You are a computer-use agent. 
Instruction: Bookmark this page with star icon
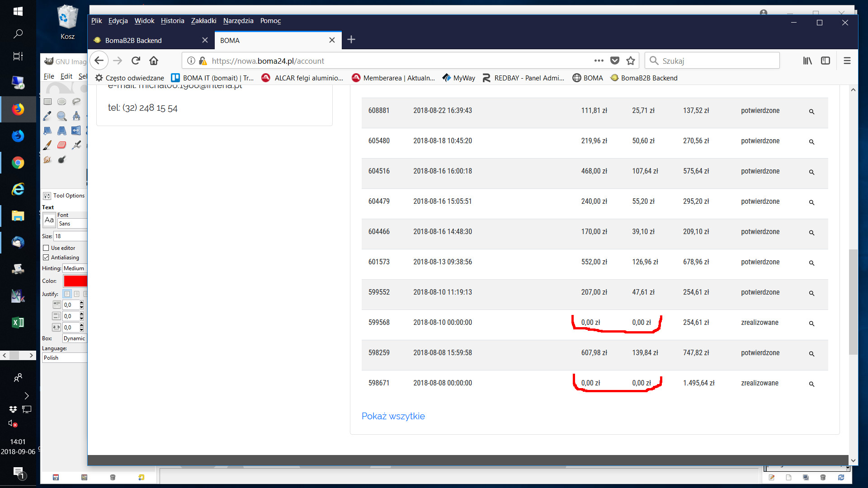tap(631, 61)
